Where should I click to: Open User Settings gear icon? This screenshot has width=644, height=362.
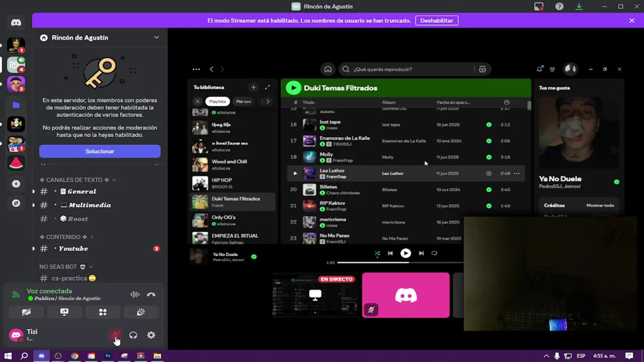[x=151, y=335]
